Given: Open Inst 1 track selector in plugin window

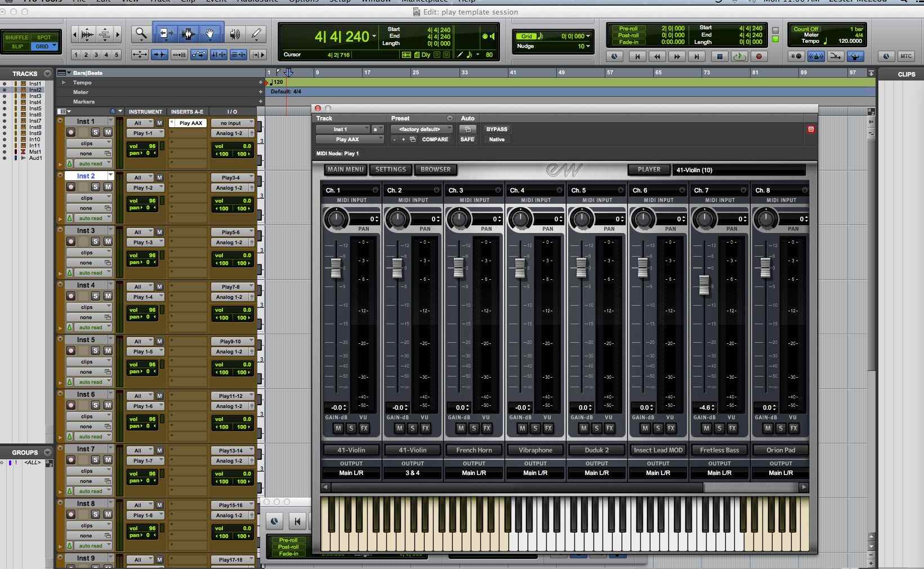Looking at the screenshot, I should pyautogui.click(x=342, y=129).
